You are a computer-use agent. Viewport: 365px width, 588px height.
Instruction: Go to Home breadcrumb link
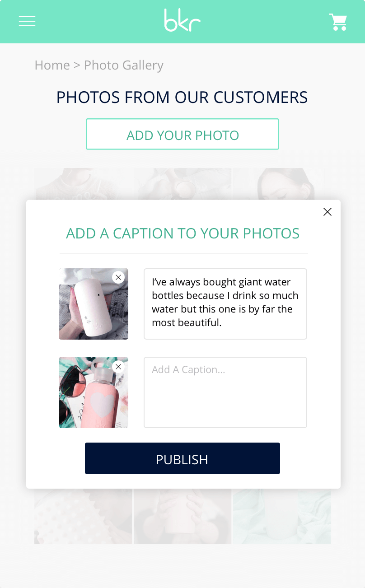(52, 65)
